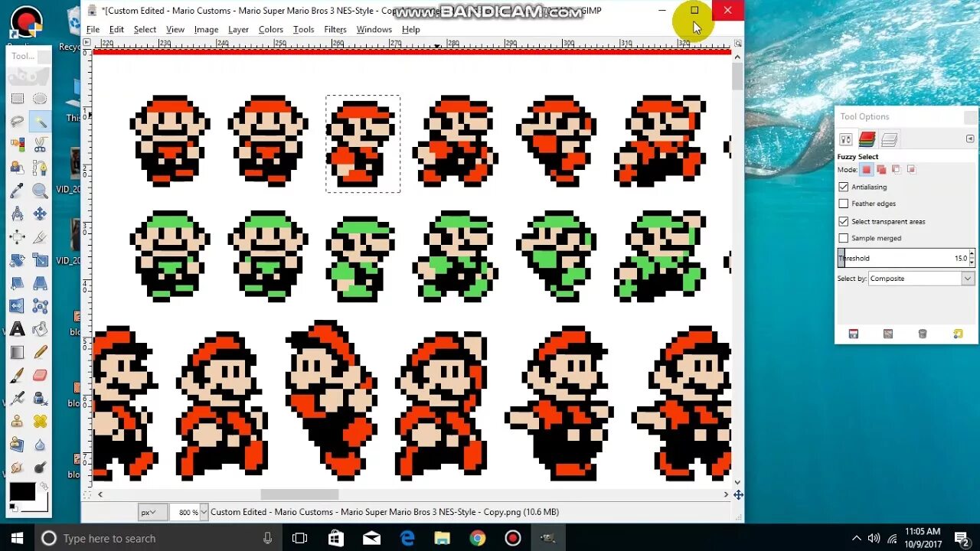Select the Bucket Fill tool
980x551 pixels.
pyautogui.click(x=40, y=329)
